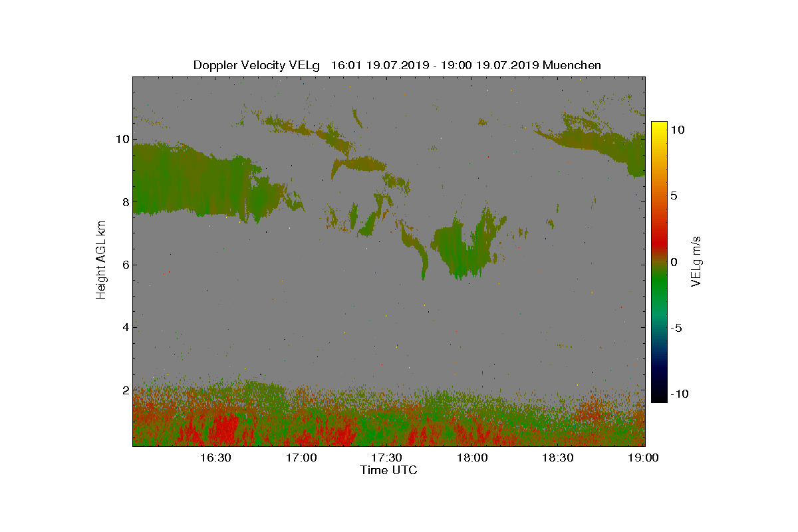
Task: Click the 16:30 time tick label
Action: [x=215, y=458]
